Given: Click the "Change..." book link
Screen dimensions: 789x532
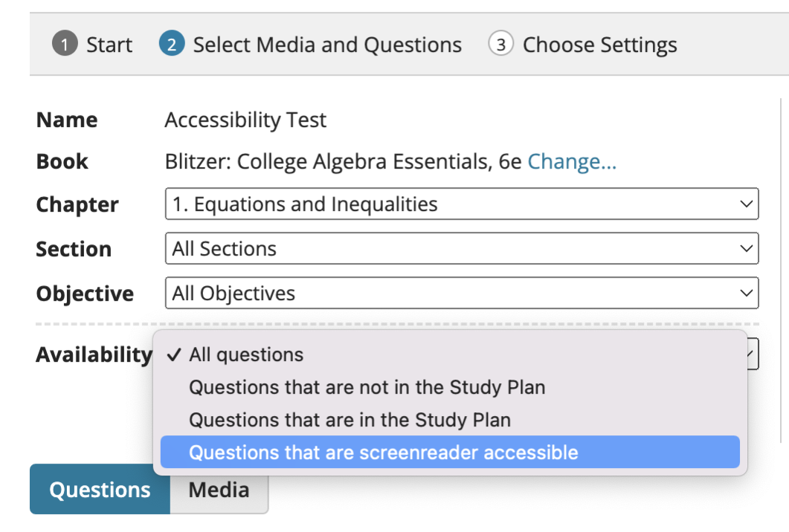Looking at the screenshot, I should (x=572, y=162).
